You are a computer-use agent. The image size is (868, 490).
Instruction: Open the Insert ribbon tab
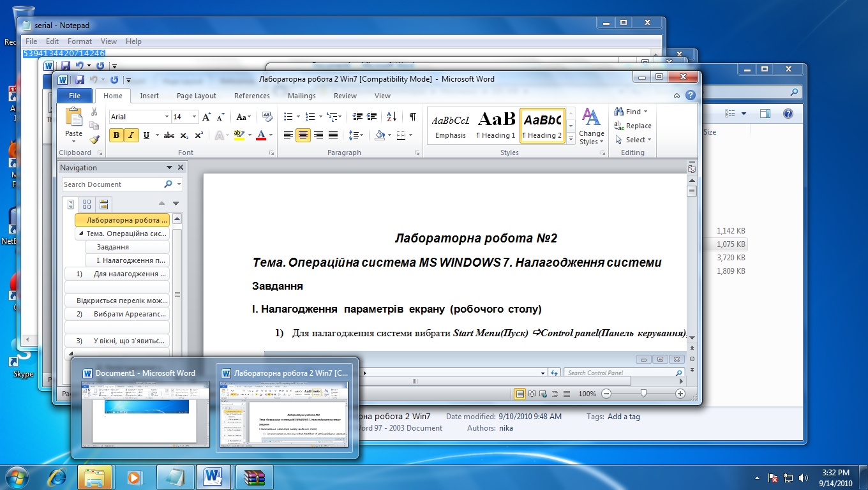click(x=149, y=96)
